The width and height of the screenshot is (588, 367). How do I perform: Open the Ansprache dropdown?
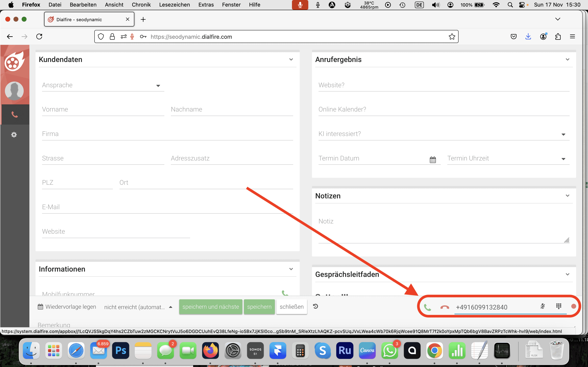pyautogui.click(x=103, y=85)
